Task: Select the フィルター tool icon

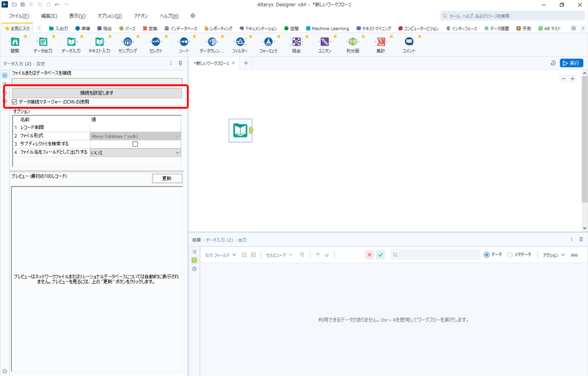Action: click(240, 42)
